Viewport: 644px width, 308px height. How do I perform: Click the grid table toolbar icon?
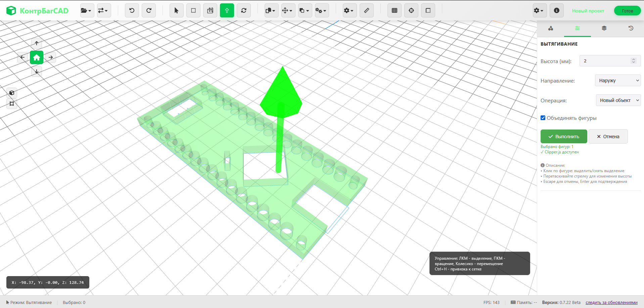point(395,10)
